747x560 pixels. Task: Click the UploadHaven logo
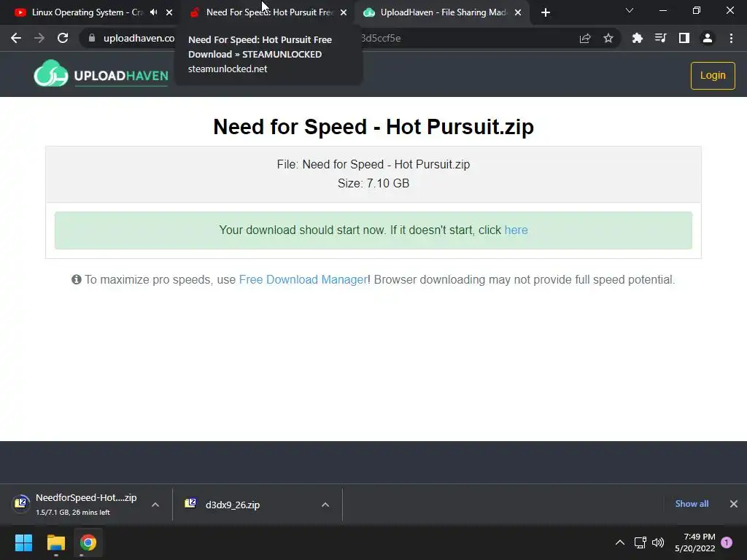[x=101, y=74]
